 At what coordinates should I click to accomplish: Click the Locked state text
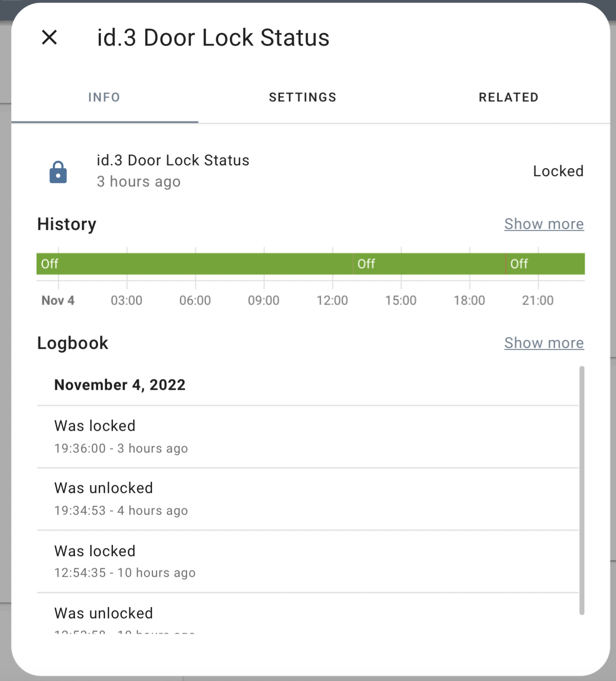click(x=558, y=171)
